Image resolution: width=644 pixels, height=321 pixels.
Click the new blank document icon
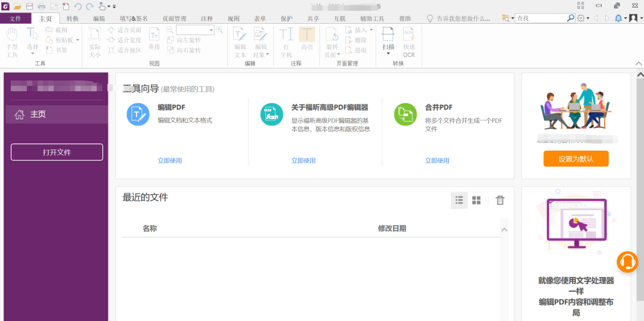point(66,6)
